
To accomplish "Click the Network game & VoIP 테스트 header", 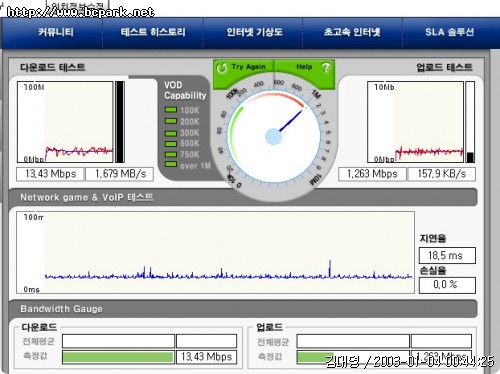I will (x=87, y=197).
